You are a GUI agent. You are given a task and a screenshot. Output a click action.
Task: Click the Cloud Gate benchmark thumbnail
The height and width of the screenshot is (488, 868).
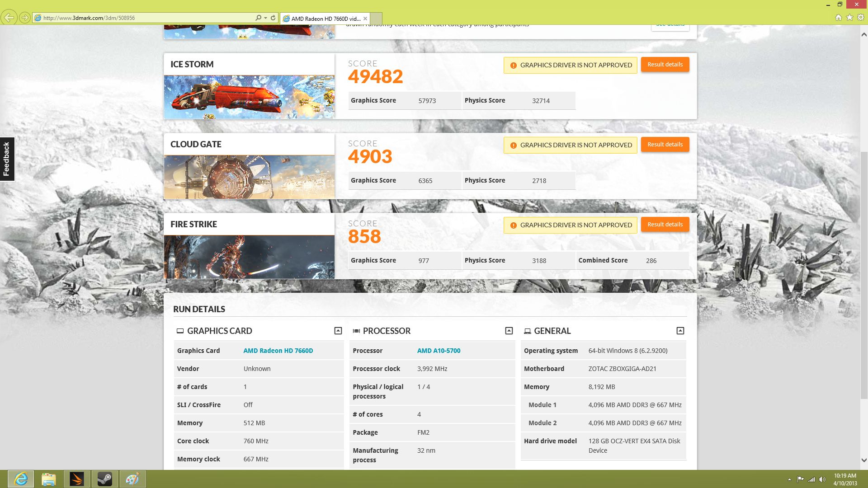pyautogui.click(x=249, y=177)
